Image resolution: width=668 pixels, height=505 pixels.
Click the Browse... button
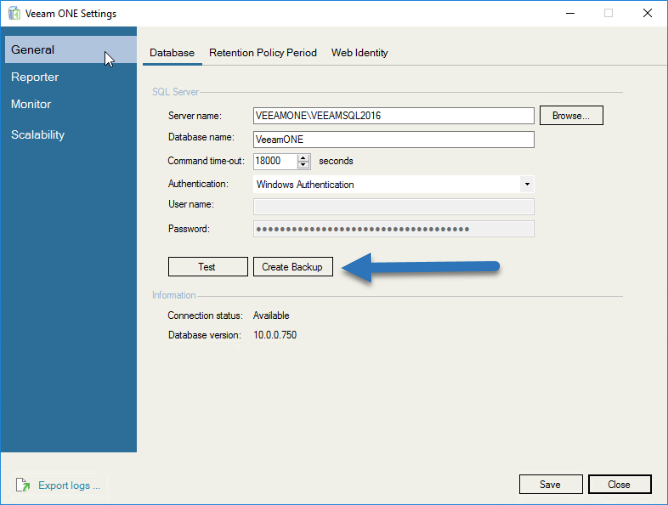[x=571, y=115]
